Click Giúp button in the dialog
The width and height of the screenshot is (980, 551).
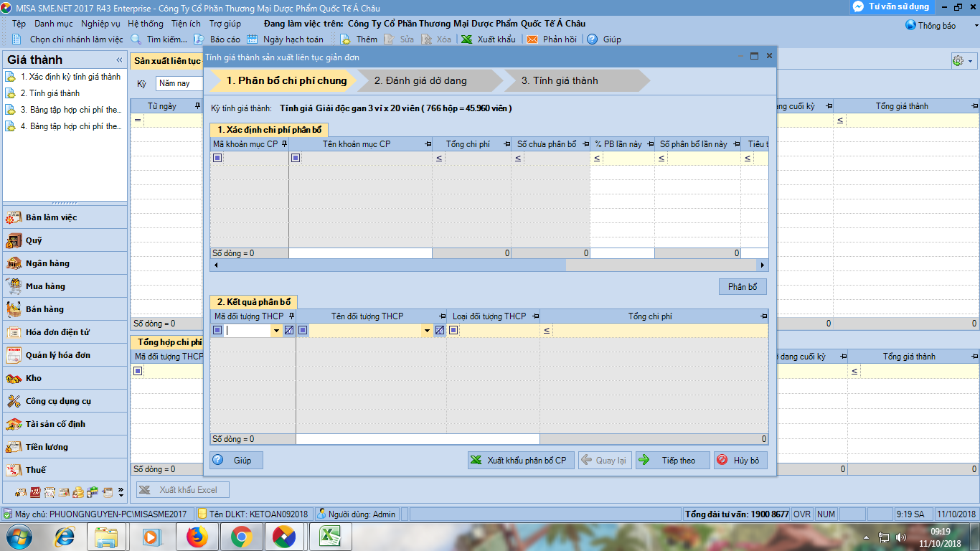pyautogui.click(x=236, y=460)
